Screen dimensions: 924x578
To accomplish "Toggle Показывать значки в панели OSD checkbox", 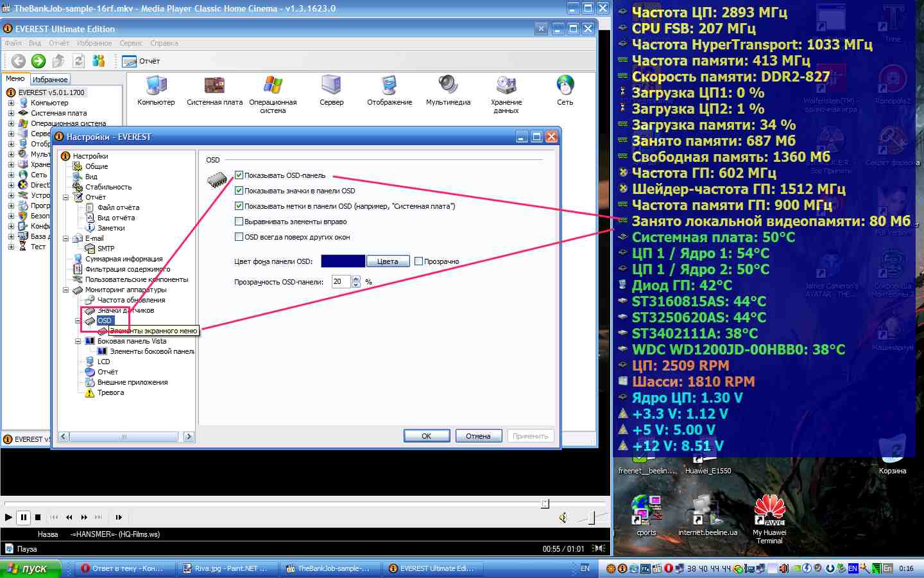I will [239, 191].
